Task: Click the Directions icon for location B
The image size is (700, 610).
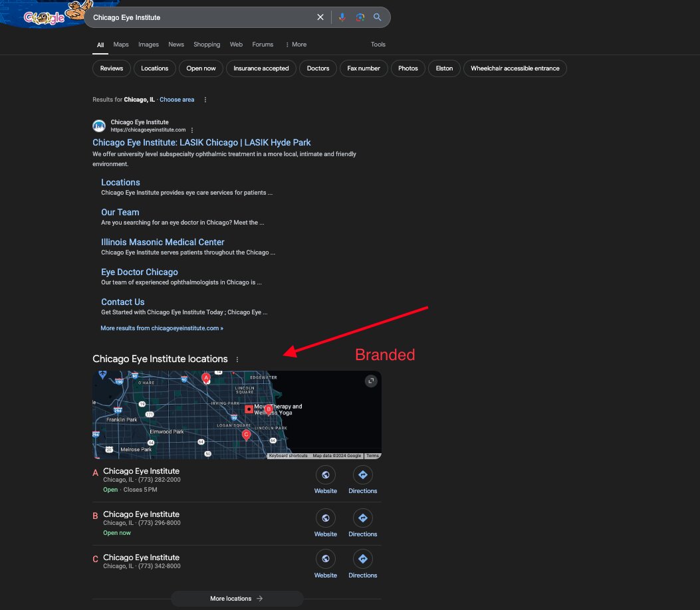Action: coord(362,518)
